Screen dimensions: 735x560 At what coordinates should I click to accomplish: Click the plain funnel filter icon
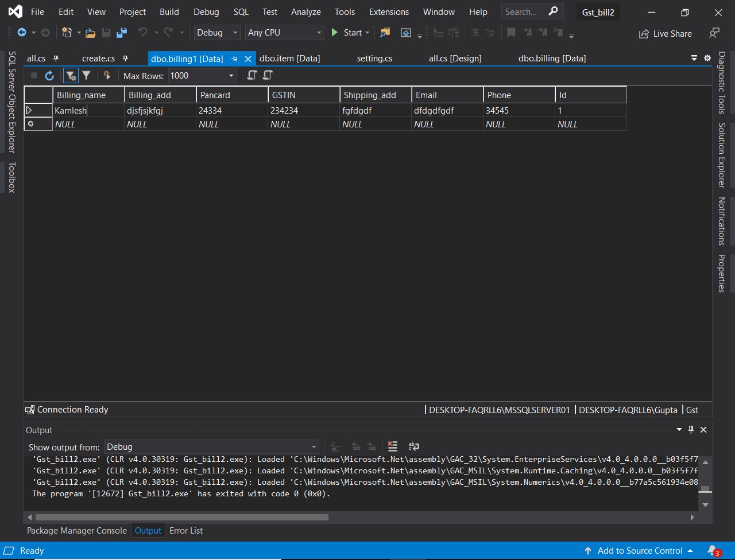pyautogui.click(x=86, y=75)
